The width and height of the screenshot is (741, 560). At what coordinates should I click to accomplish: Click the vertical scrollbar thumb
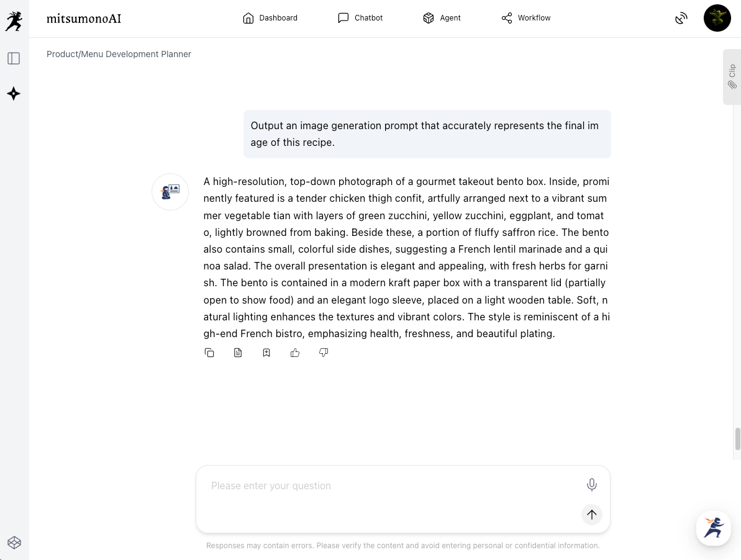click(737, 438)
